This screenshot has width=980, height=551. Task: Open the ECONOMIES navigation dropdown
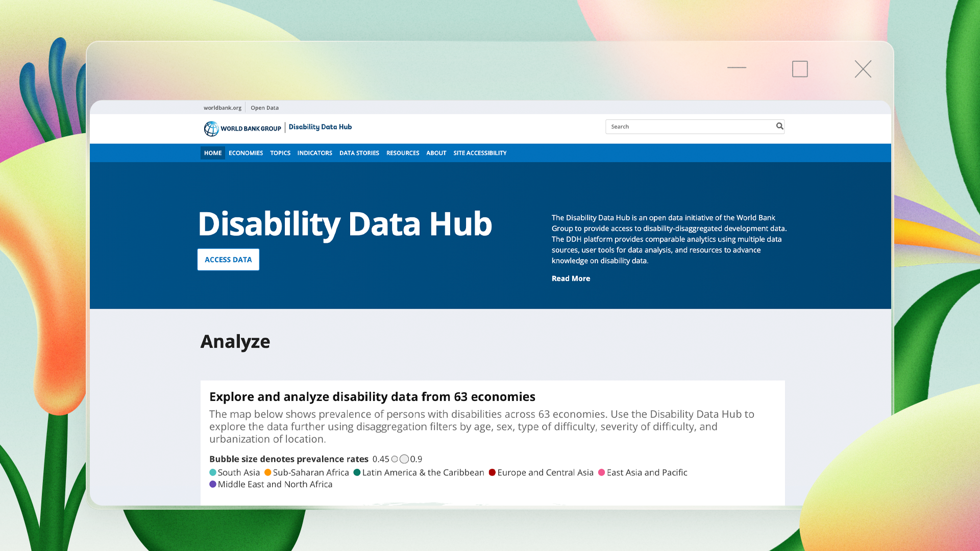pos(246,153)
